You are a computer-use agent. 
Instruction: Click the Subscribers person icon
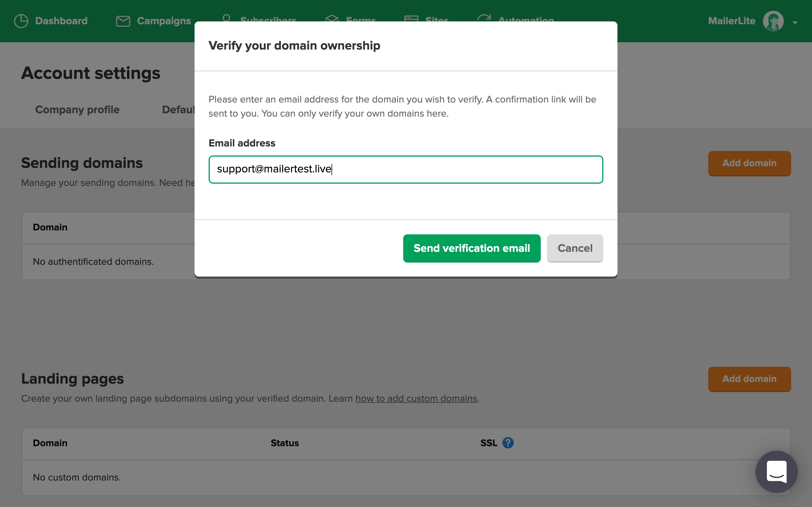point(226,18)
